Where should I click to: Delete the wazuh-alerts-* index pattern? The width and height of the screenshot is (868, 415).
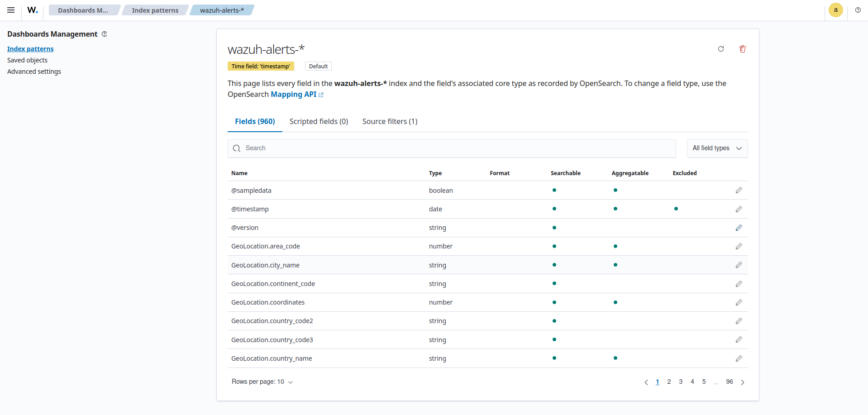coord(743,49)
